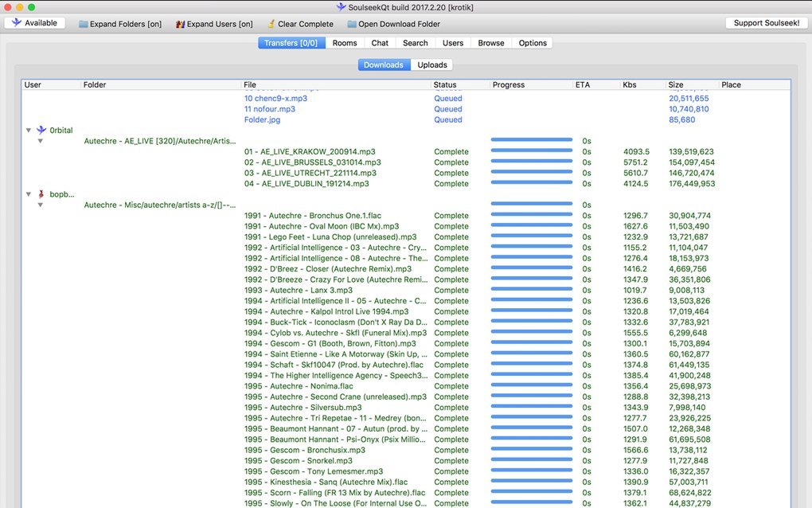
Task: Sort by the Status column header
Action: [x=460, y=85]
